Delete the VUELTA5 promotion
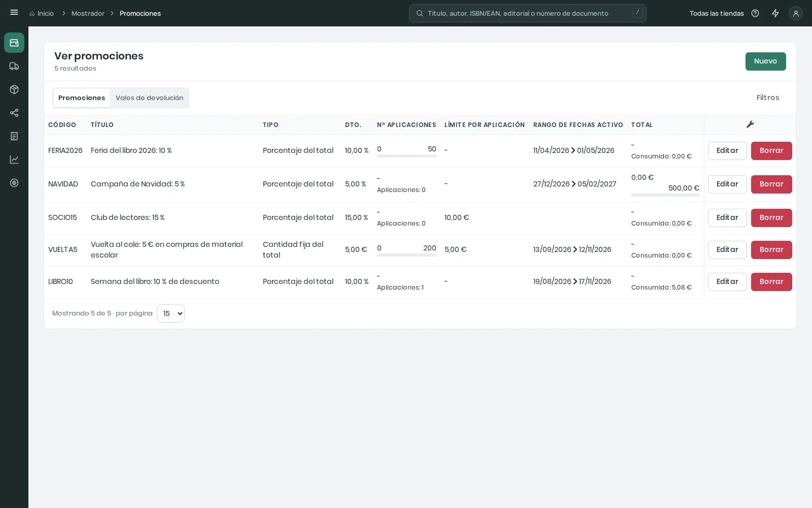This screenshot has height=508, width=812. coord(771,250)
